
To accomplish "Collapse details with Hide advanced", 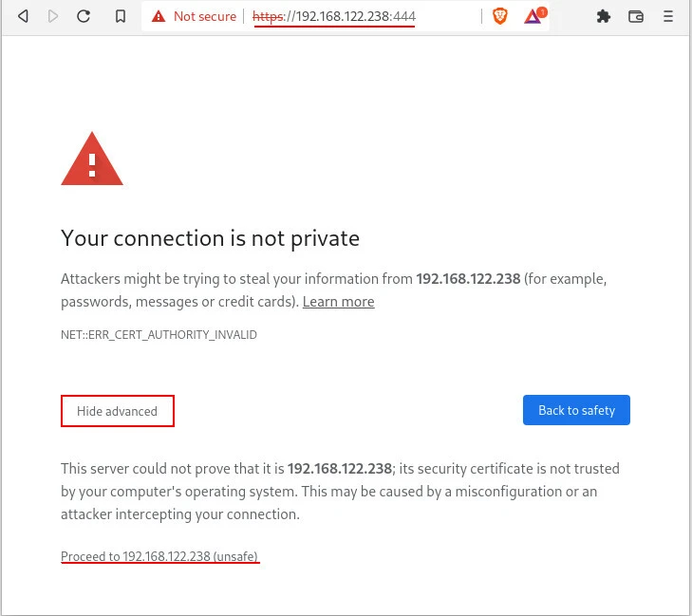I will point(118,411).
